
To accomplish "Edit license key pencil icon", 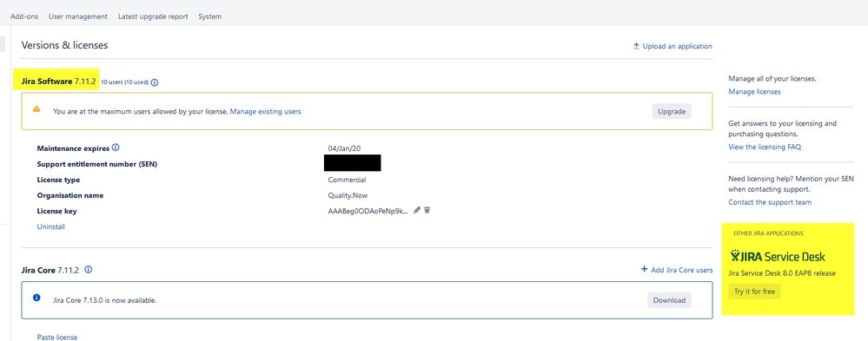I will coord(417,210).
